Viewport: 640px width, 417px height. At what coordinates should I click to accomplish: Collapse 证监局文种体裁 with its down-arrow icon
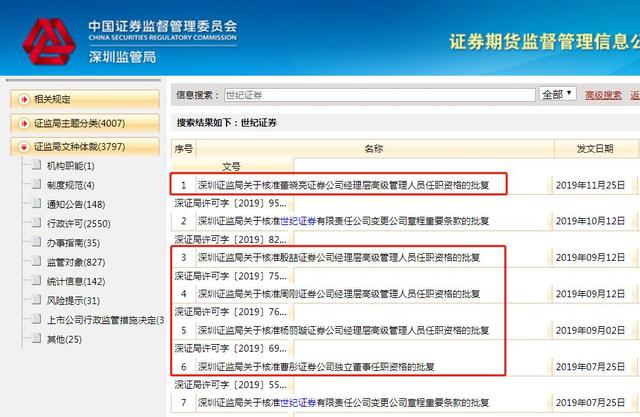pos(24,147)
